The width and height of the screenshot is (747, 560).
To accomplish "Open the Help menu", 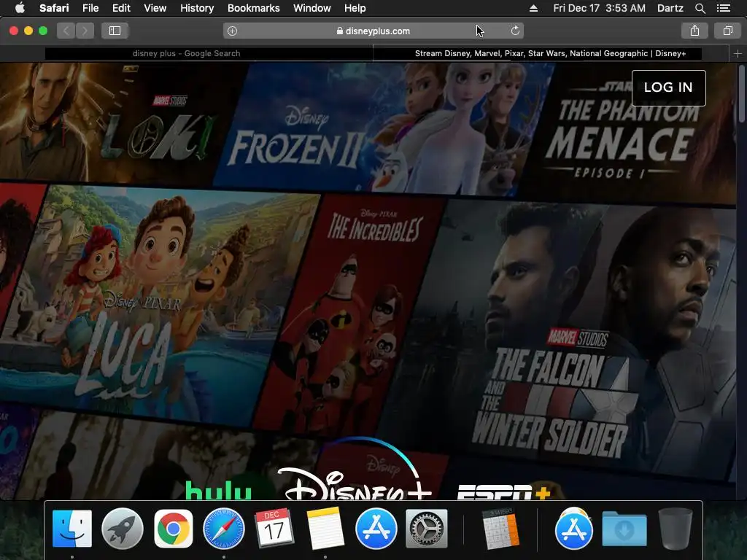I will coord(355,8).
